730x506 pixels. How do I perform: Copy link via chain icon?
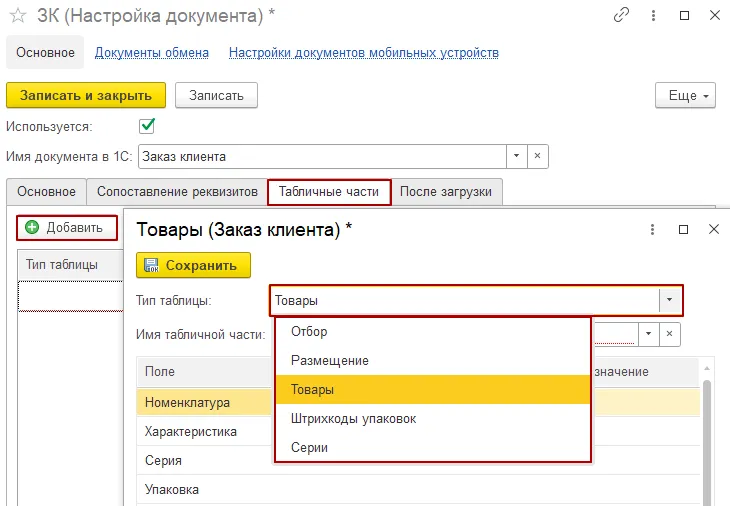coord(622,15)
